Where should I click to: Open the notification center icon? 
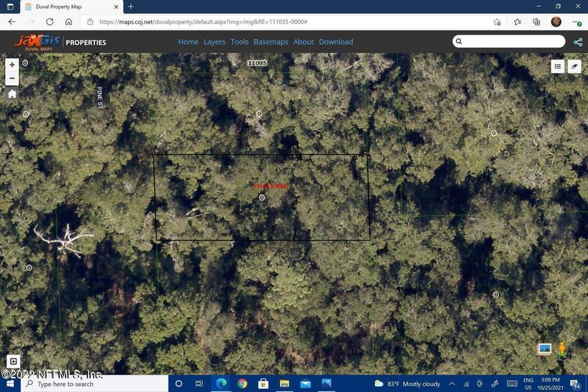[x=576, y=384]
